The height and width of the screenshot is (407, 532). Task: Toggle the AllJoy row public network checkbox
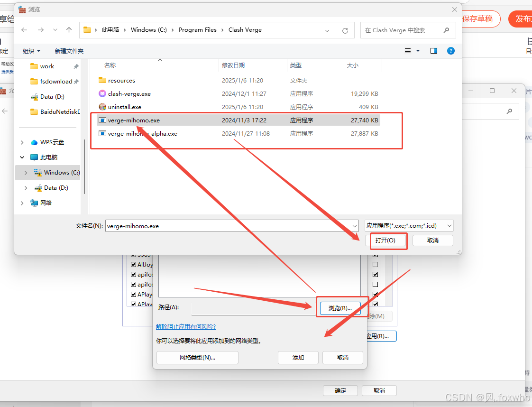pyautogui.click(x=375, y=264)
